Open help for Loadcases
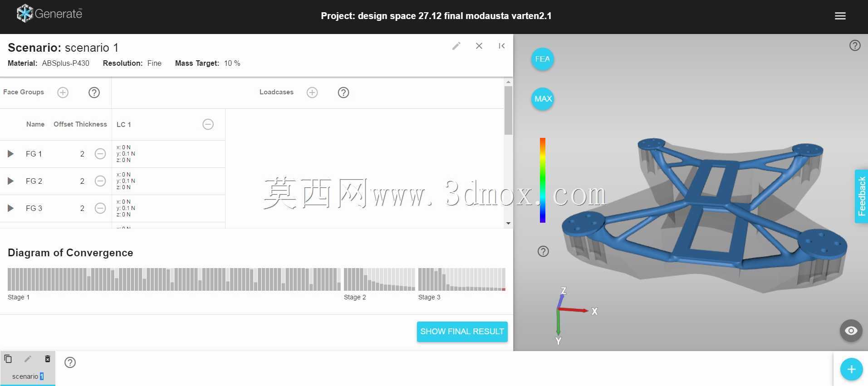The height and width of the screenshot is (386, 868). (x=343, y=93)
